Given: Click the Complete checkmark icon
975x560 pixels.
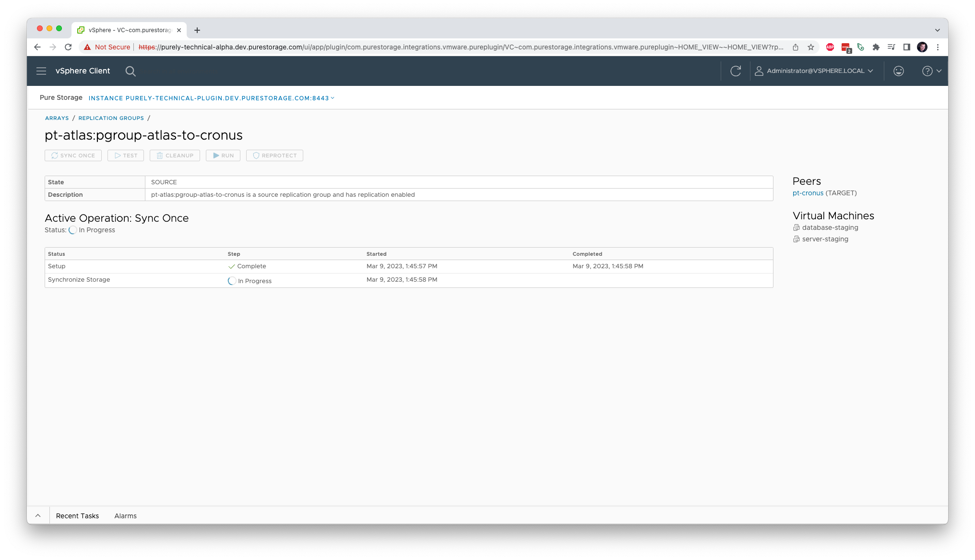Looking at the screenshot, I should tap(232, 266).
